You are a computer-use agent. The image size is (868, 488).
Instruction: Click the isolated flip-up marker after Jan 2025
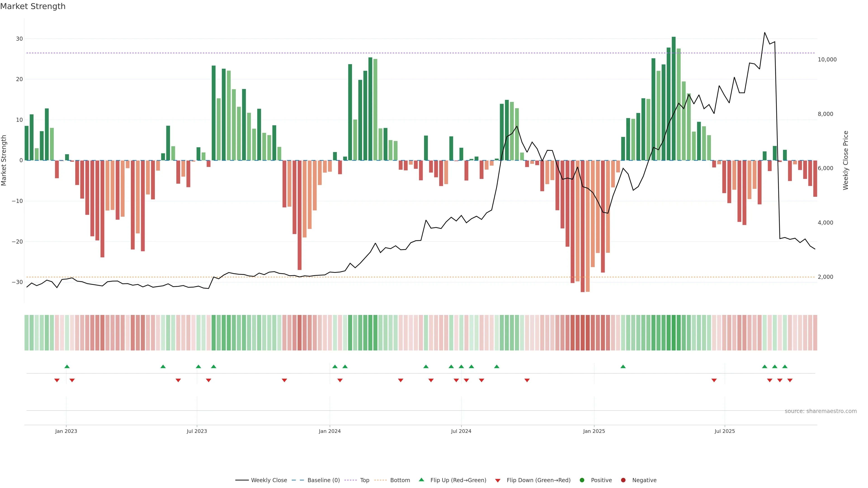pos(623,366)
